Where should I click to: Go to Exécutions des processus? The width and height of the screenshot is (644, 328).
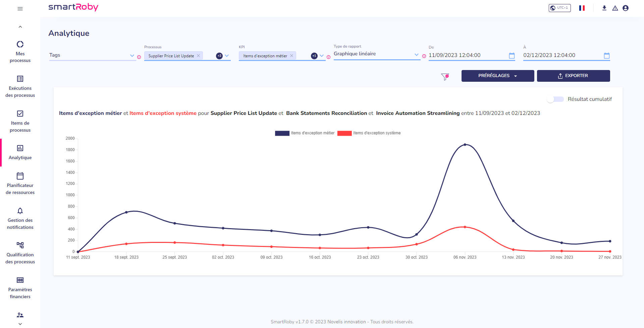coord(20,87)
